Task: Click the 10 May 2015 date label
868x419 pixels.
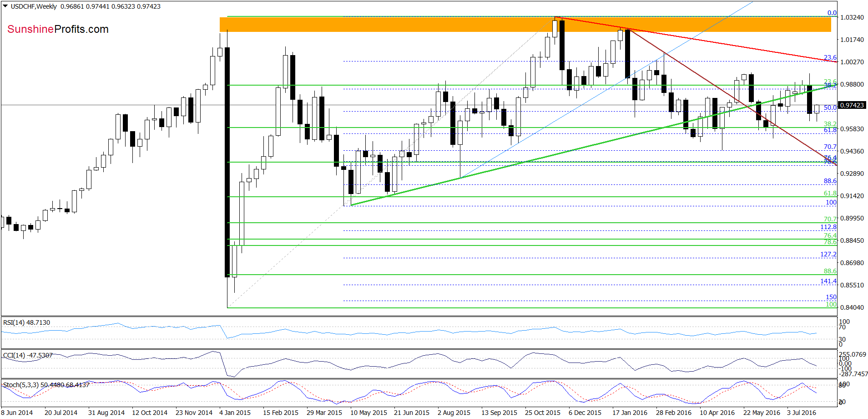Action: 368,413
